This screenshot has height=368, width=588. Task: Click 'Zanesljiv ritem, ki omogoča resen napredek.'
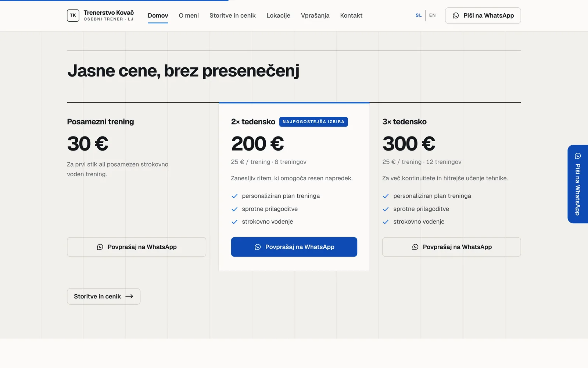click(292, 178)
